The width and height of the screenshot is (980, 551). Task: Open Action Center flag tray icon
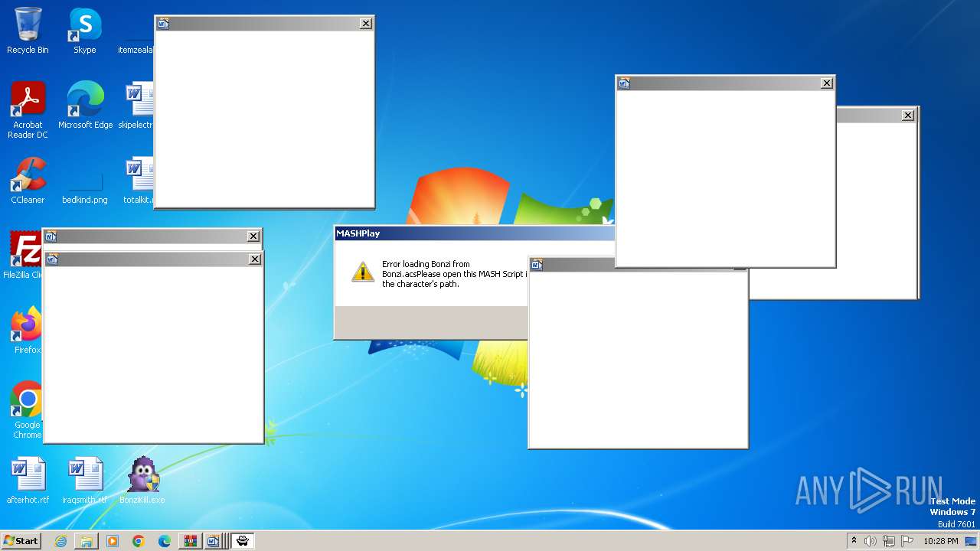click(x=907, y=541)
